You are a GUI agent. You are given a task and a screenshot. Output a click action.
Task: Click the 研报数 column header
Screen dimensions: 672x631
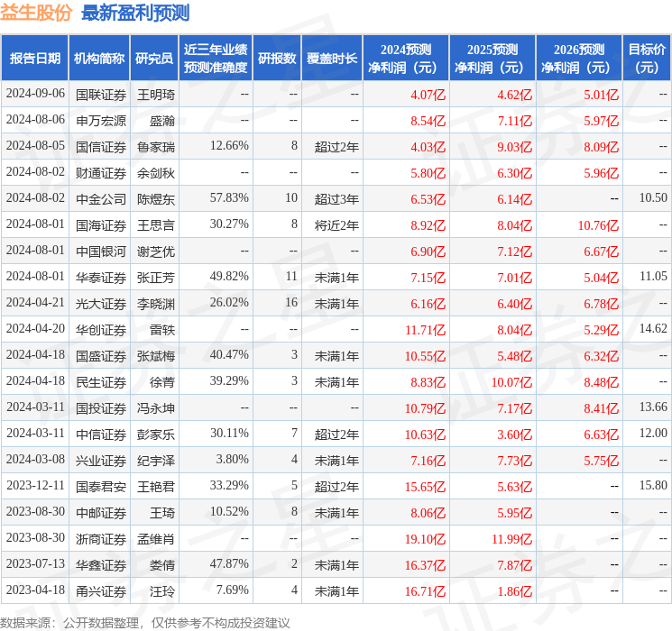(277, 58)
